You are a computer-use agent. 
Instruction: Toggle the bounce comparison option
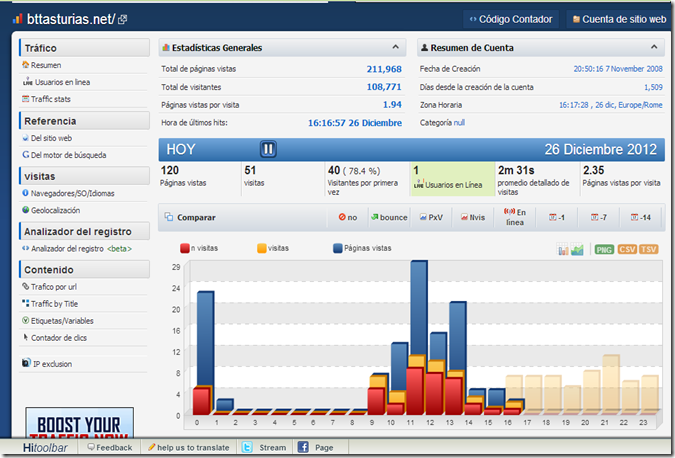(389, 217)
